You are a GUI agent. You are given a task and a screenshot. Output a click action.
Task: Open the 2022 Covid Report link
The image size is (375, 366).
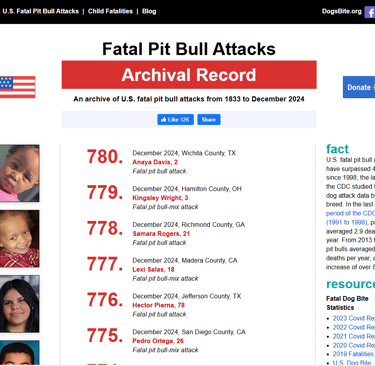[x=354, y=327]
